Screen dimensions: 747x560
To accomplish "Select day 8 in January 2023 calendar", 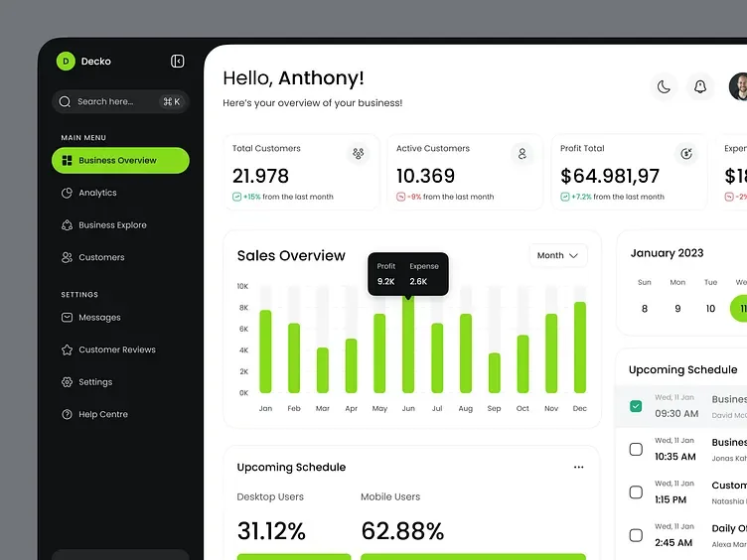I will (645, 309).
